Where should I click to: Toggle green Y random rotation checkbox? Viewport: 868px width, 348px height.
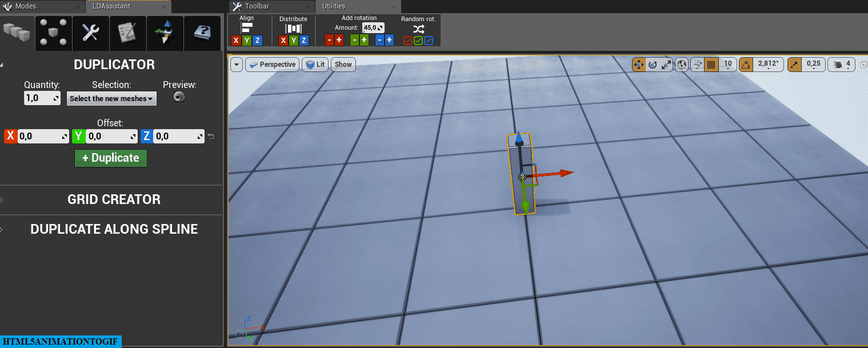point(418,41)
